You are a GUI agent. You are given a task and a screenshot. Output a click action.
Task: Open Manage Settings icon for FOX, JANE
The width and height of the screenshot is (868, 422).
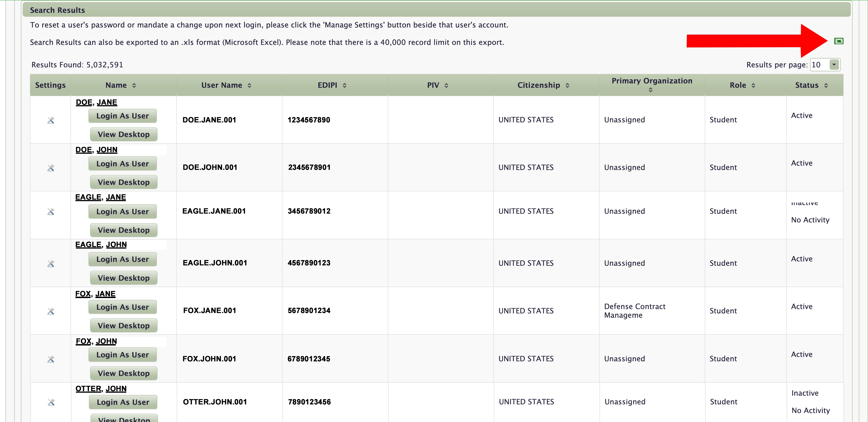coord(51,311)
